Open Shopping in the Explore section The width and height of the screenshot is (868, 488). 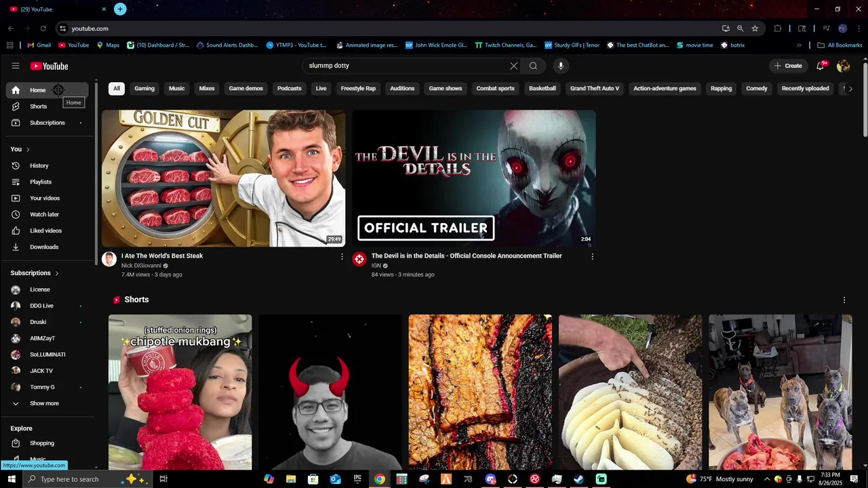[x=47, y=443]
